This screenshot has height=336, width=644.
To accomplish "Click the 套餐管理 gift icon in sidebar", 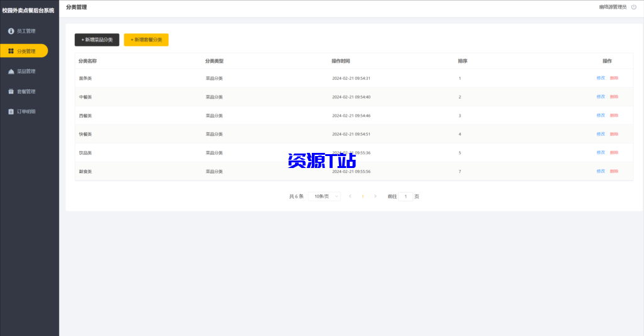I will pyautogui.click(x=11, y=91).
